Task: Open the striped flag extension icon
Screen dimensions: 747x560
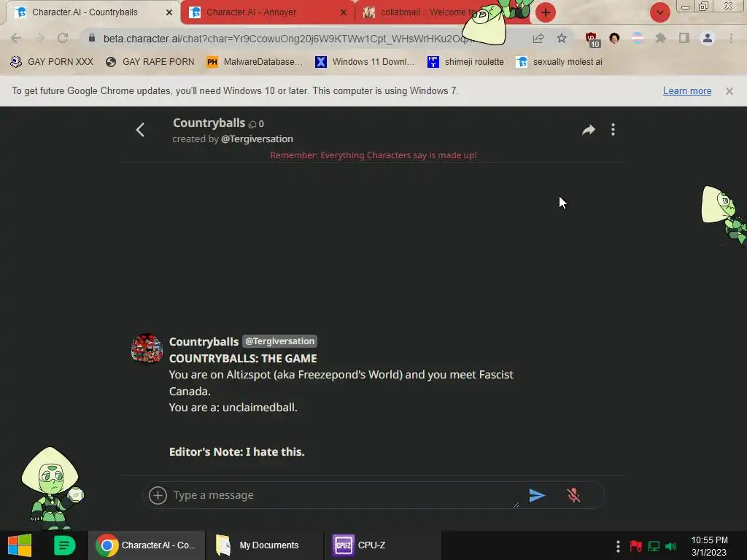Action: point(638,38)
